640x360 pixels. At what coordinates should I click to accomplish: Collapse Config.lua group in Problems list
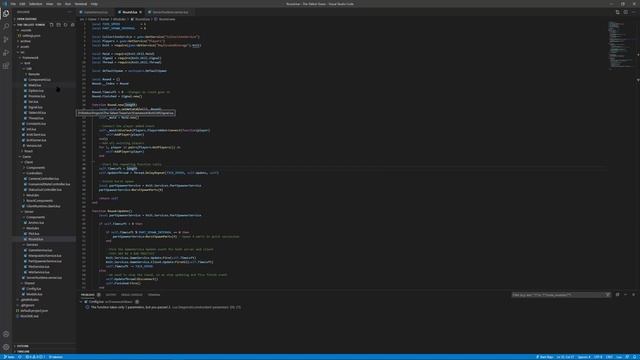[81, 302]
